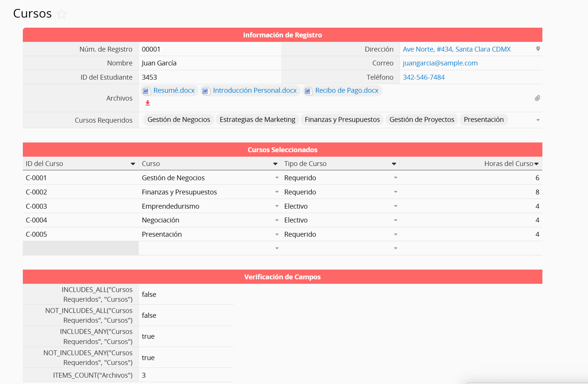Click the Nombre field with Juan García
This screenshot has width=588, height=384.
click(x=209, y=63)
